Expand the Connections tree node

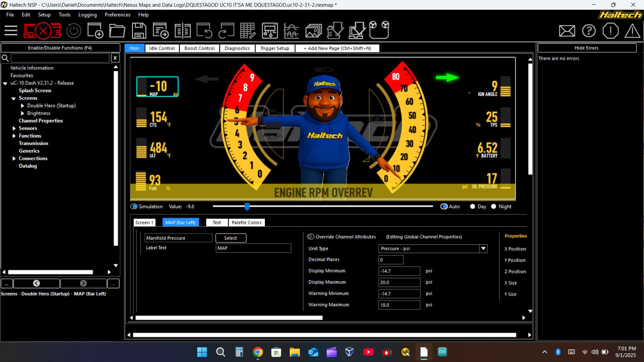(x=14, y=159)
